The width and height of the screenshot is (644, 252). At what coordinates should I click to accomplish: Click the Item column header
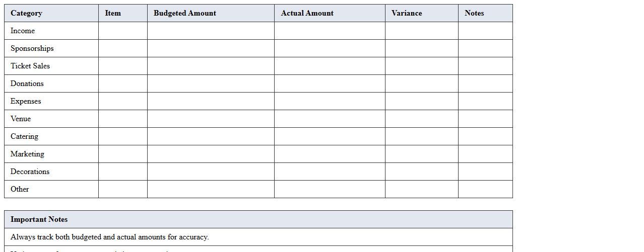tap(113, 13)
